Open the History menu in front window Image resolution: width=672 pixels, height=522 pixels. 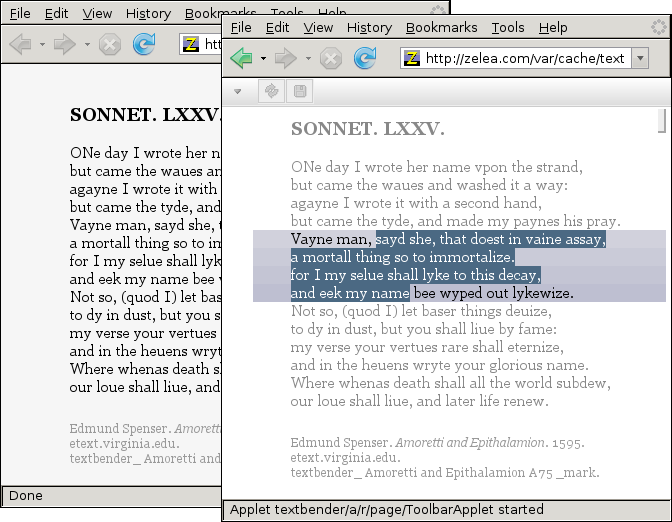point(369,27)
